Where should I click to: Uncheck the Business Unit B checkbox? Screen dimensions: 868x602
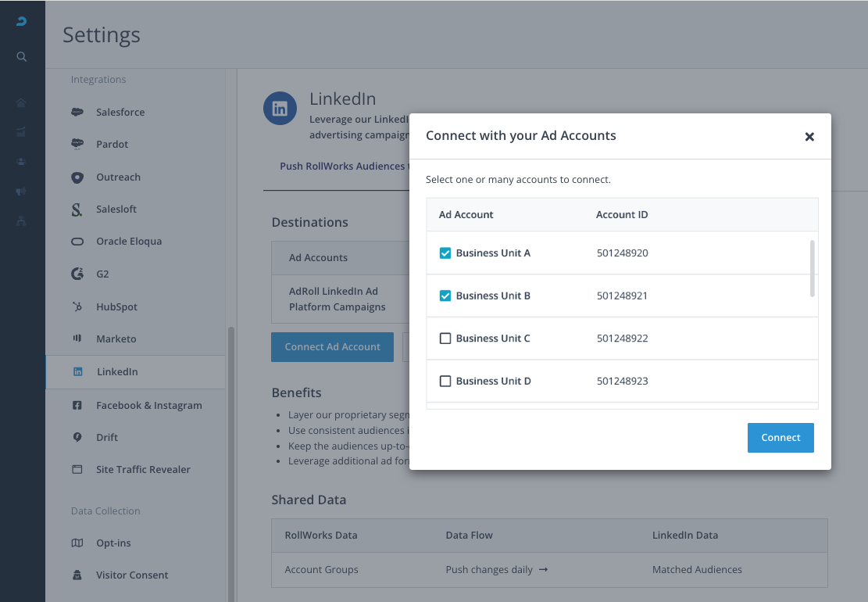pos(445,296)
